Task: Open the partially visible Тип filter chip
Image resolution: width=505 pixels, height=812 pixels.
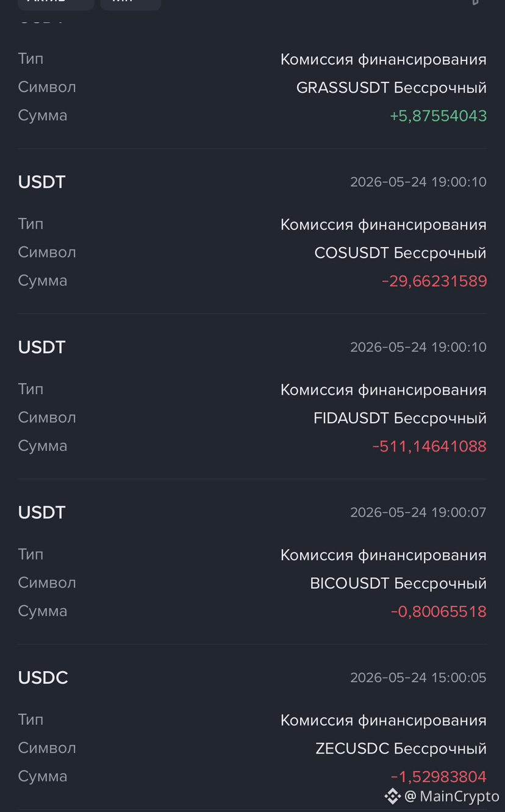Action: click(131, 4)
